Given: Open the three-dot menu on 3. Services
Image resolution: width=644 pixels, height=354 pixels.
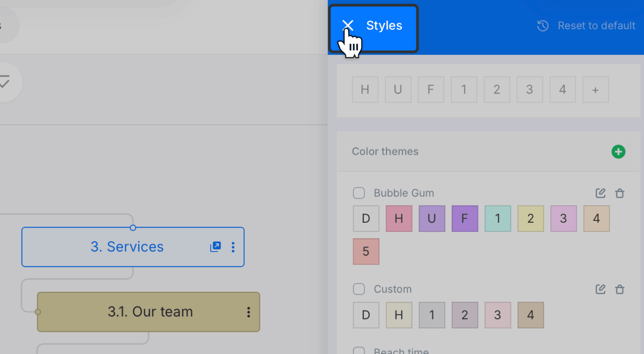Looking at the screenshot, I should click(233, 247).
